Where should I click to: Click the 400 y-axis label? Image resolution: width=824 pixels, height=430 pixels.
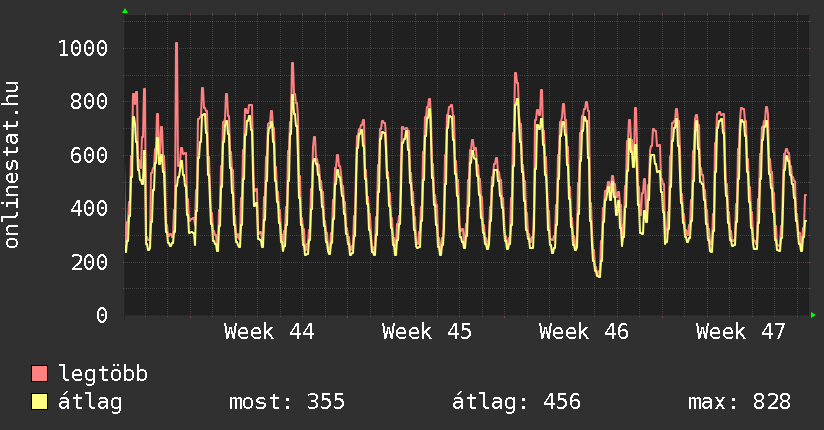pyautogui.click(x=89, y=208)
